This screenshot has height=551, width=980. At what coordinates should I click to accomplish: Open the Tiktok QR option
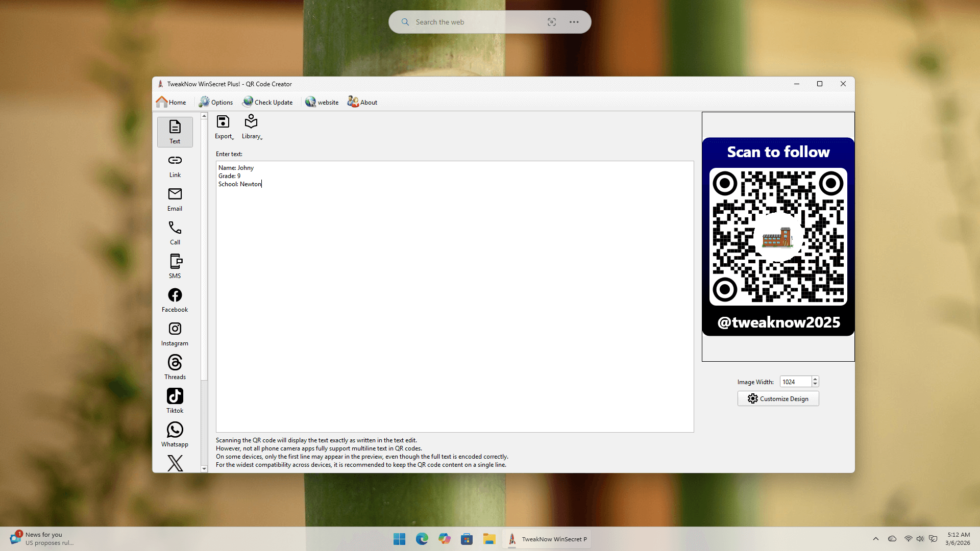[175, 401]
